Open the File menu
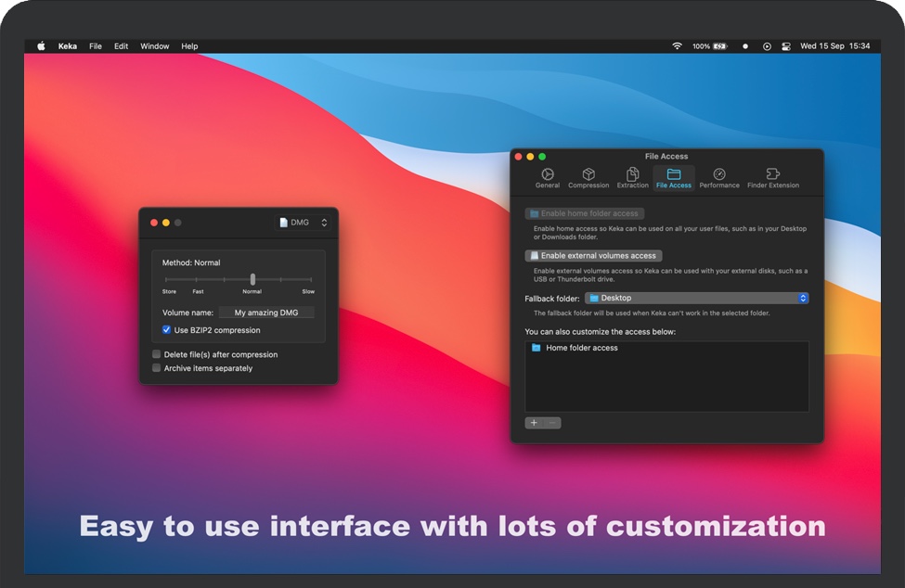 tap(96, 46)
